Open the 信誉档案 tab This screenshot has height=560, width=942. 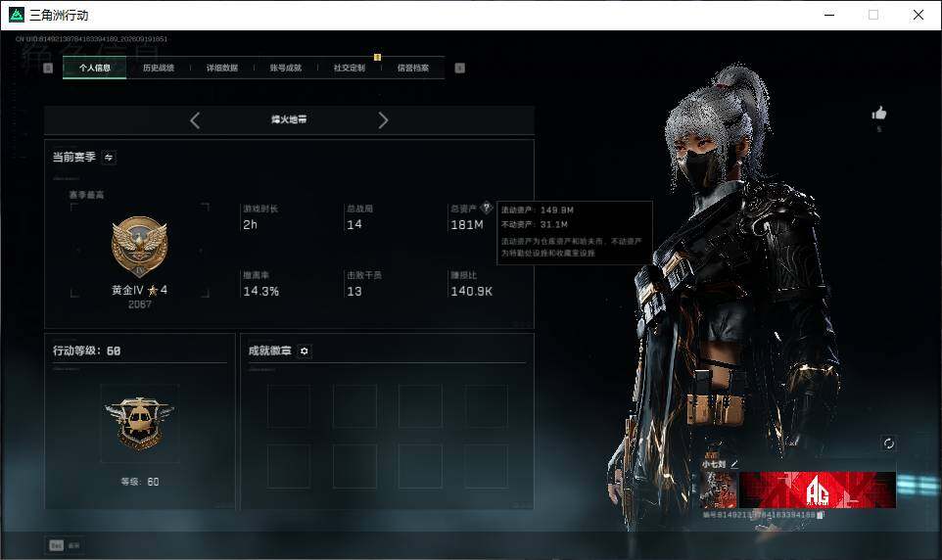point(413,68)
